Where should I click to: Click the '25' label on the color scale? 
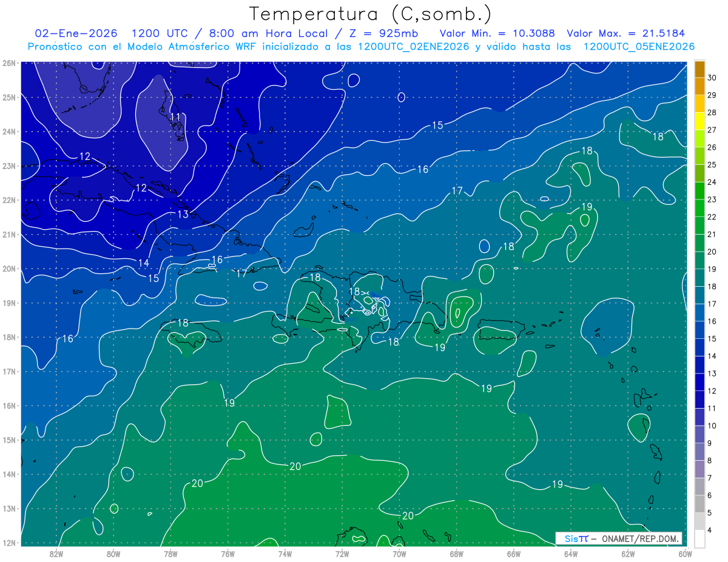[712, 164]
